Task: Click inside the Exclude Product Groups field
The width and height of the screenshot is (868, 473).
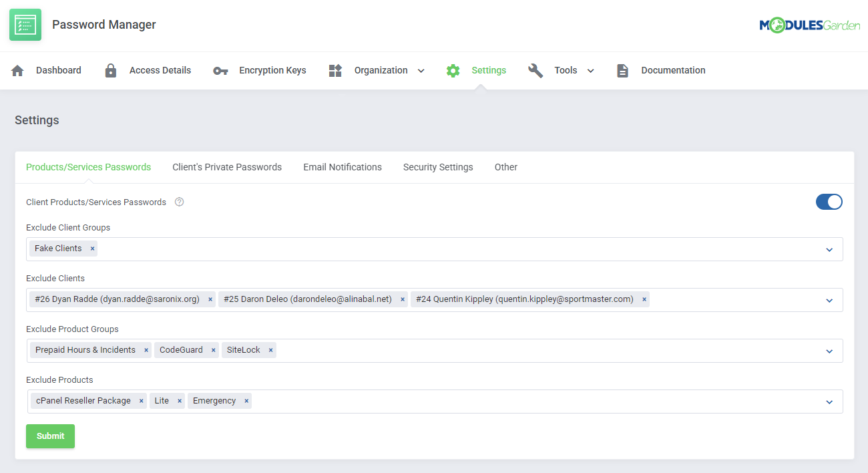Action: pyautogui.click(x=435, y=351)
